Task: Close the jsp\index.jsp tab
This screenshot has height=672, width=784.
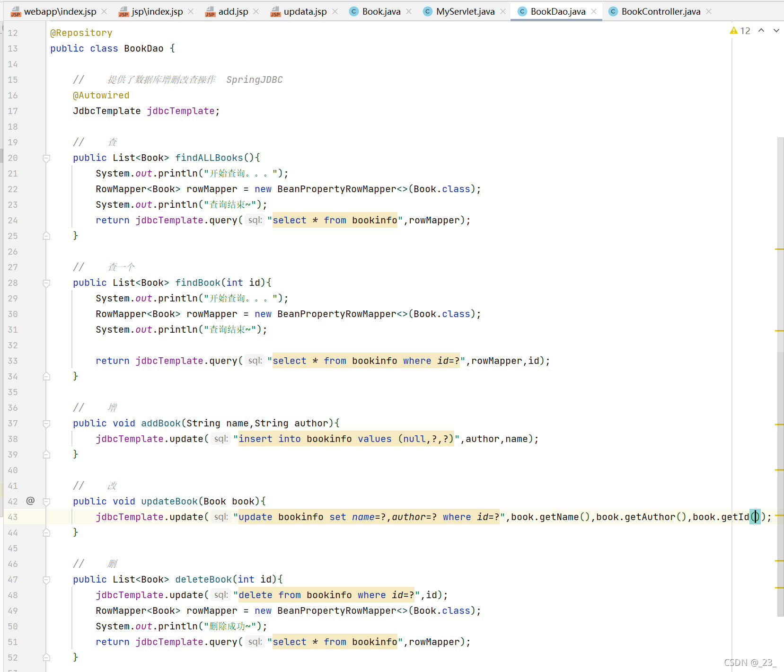Action: (x=191, y=11)
